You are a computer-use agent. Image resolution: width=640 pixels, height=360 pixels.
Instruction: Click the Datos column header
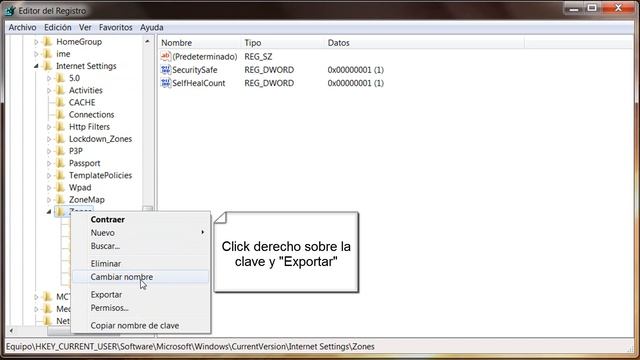[x=424, y=42]
